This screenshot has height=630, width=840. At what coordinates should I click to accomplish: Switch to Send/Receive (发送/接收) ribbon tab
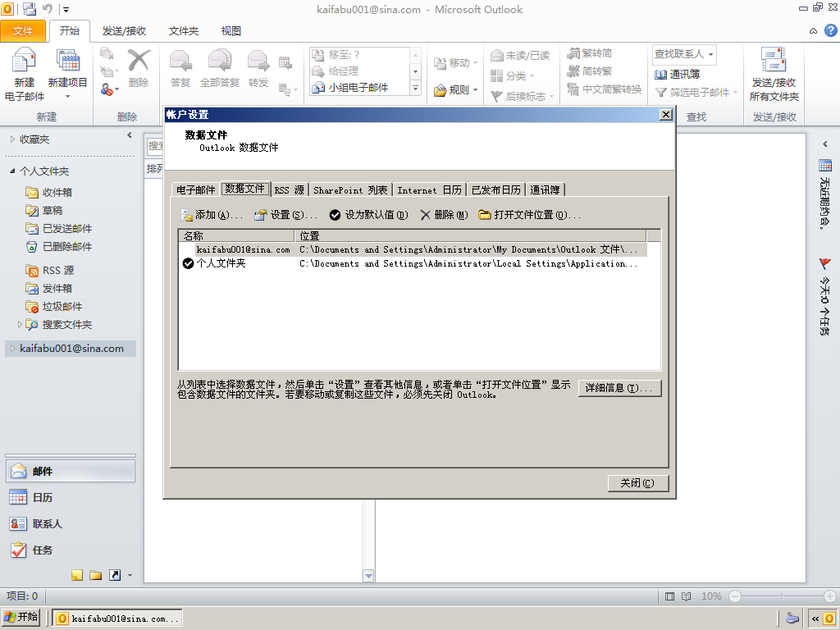point(125,31)
